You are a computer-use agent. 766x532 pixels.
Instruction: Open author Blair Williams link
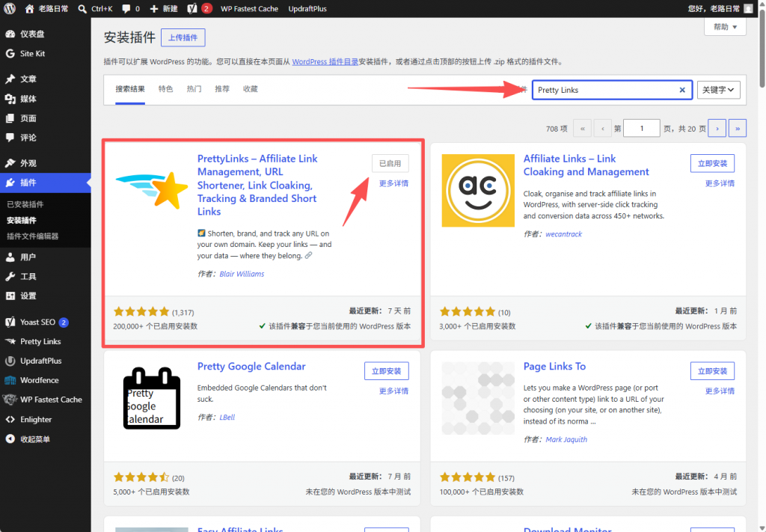pos(242,274)
